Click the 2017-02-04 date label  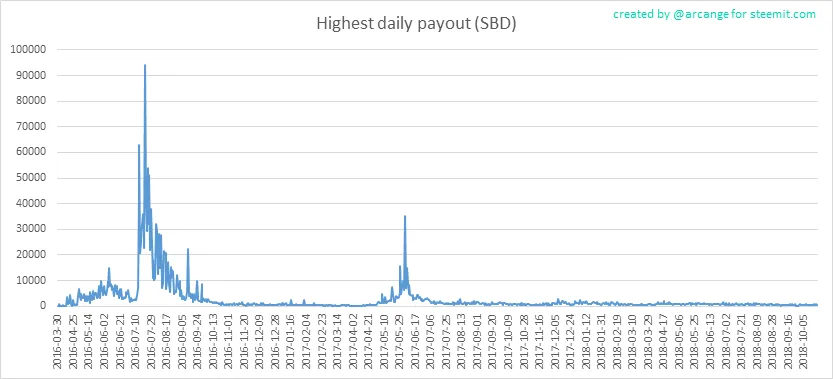(305, 341)
